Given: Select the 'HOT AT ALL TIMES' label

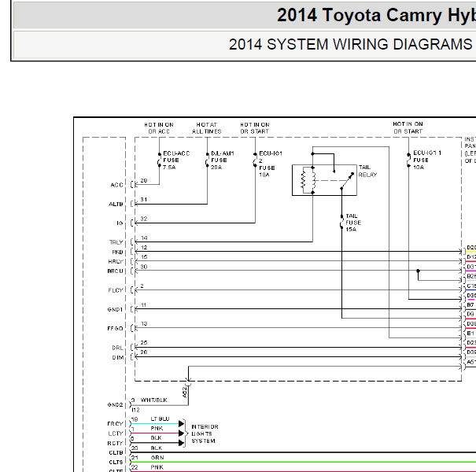Looking at the screenshot, I should click(x=207, y=128).
